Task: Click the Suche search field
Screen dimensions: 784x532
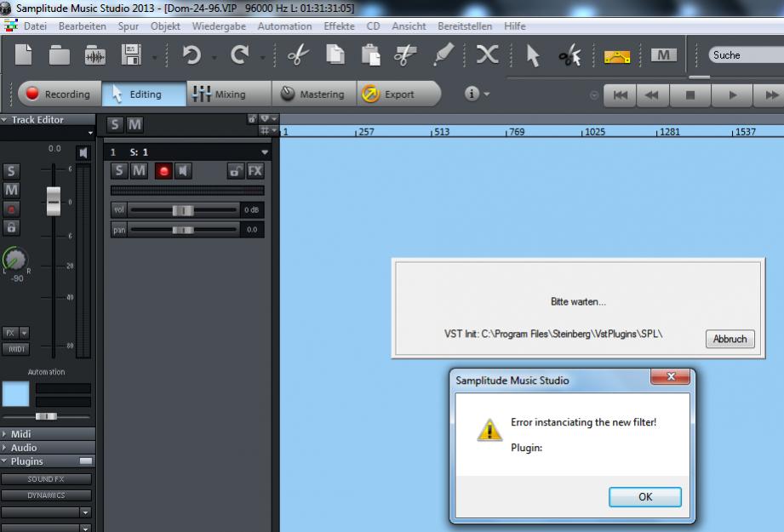Action: point(746,55)
